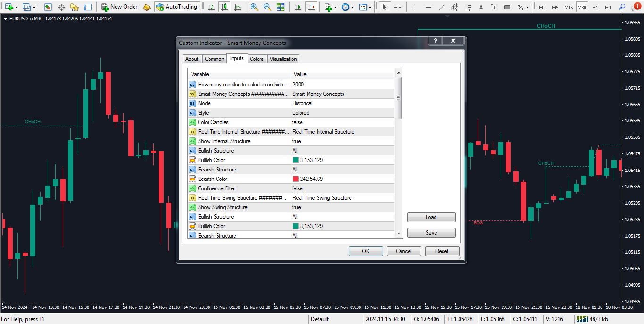This screenshot has width=644, height=324.
Task: Open the Visualization tab
Action: click(x=283, y=59)
